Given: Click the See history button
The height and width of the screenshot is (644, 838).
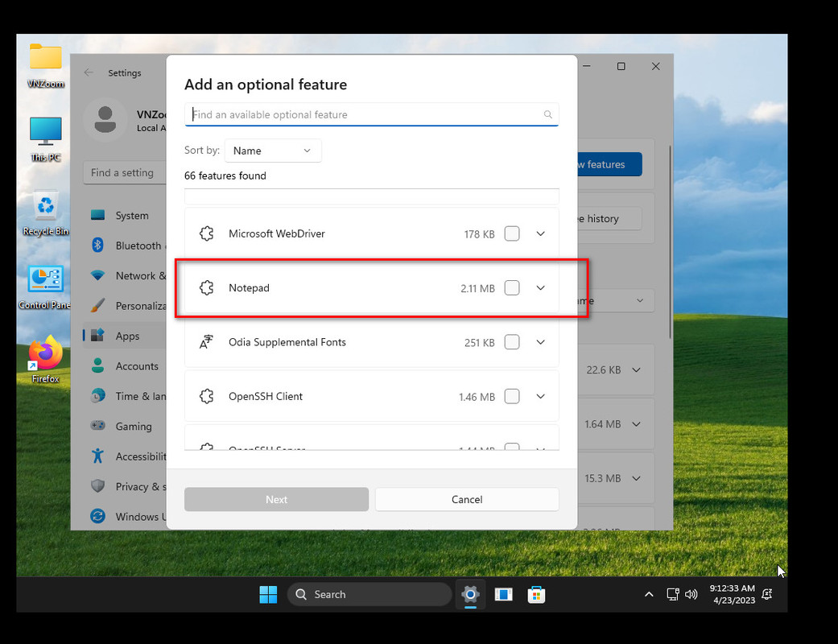Looking at the screenshot, I should click(x=610, y=219).
